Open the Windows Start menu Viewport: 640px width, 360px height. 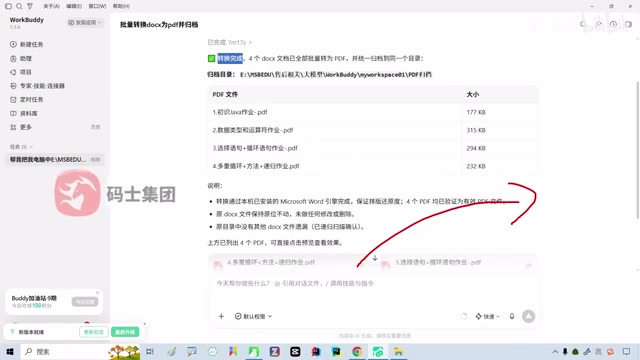click(10, 351)
